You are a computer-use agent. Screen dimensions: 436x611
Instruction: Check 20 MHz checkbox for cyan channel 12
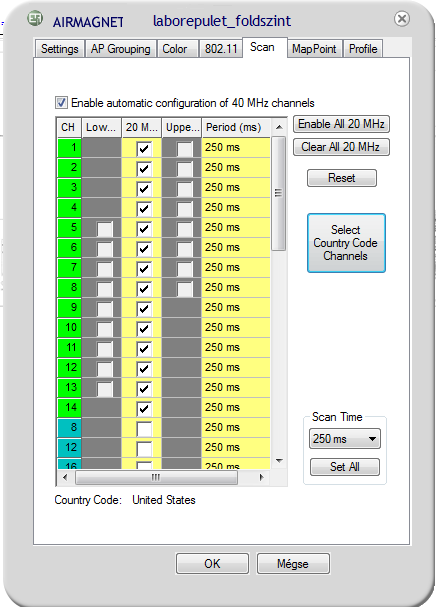pos(144,448)
